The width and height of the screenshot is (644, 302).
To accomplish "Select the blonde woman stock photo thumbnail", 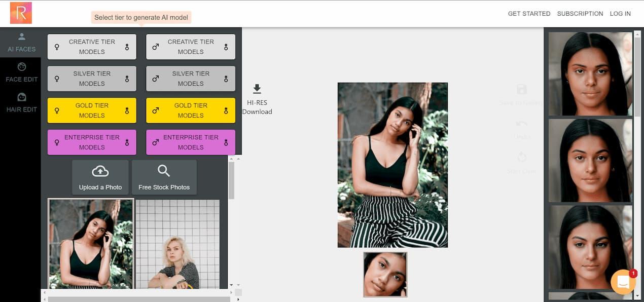I will 177,244.
